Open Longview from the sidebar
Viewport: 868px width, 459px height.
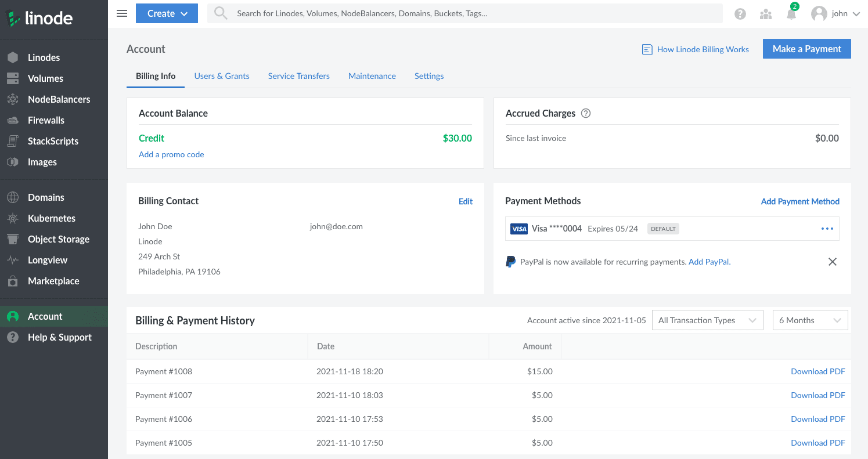pyautogui.click(x=49, y=260)
